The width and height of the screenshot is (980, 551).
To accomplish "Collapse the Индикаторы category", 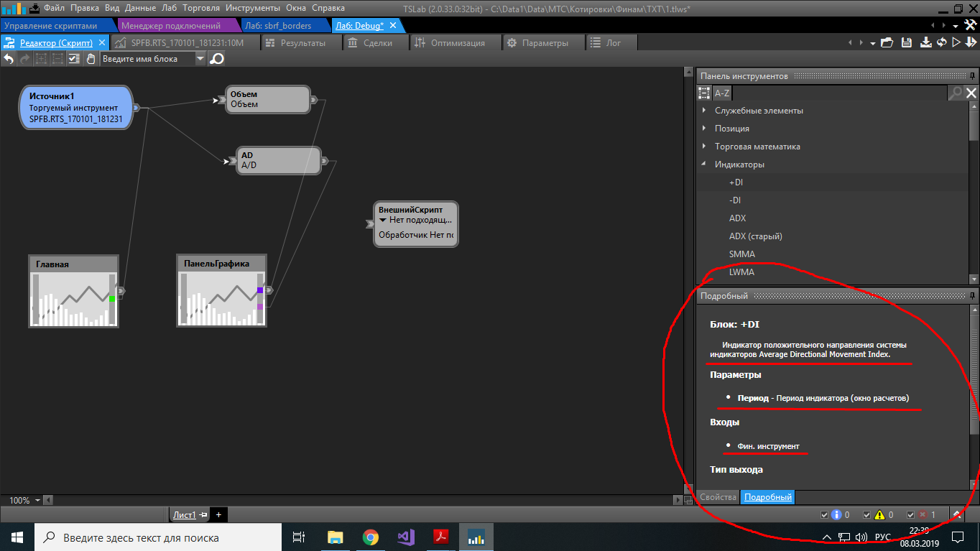I will pos(704,165).
